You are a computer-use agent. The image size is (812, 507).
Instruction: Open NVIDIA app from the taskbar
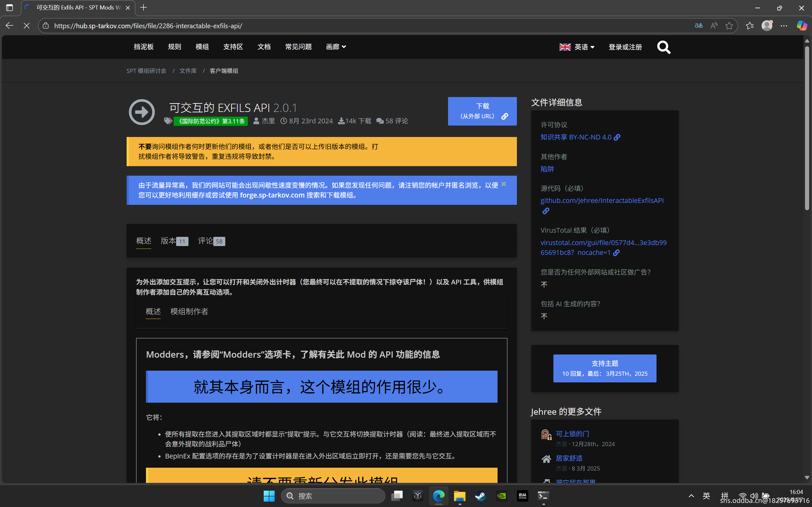(x=502, y=496)
